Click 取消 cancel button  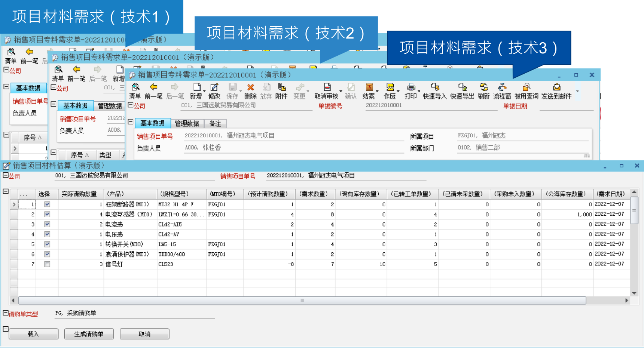144,334
